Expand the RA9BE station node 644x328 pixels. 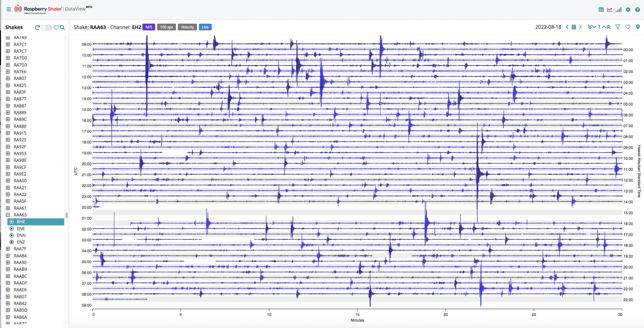8,160
